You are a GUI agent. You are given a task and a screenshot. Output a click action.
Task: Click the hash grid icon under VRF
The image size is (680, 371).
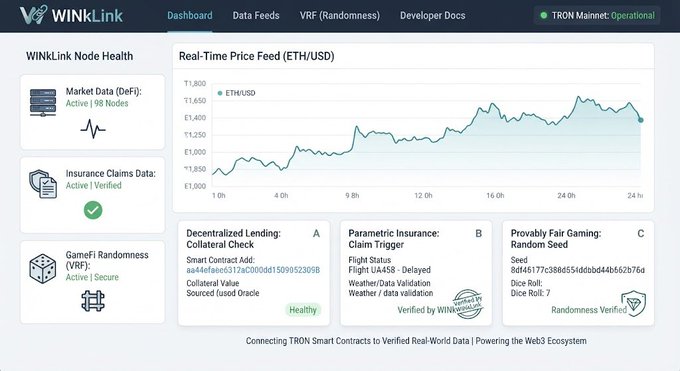coord(93,301)
